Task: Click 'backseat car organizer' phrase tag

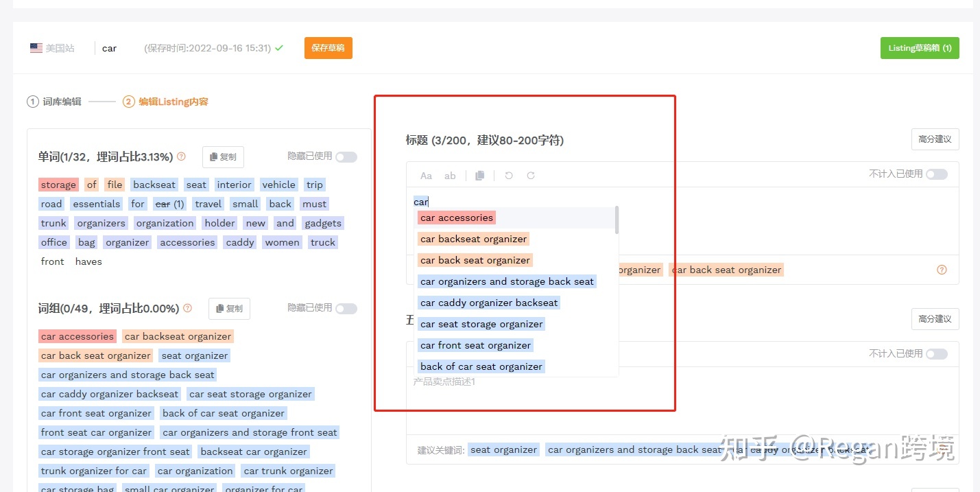Action: click(x=254, y=452)
